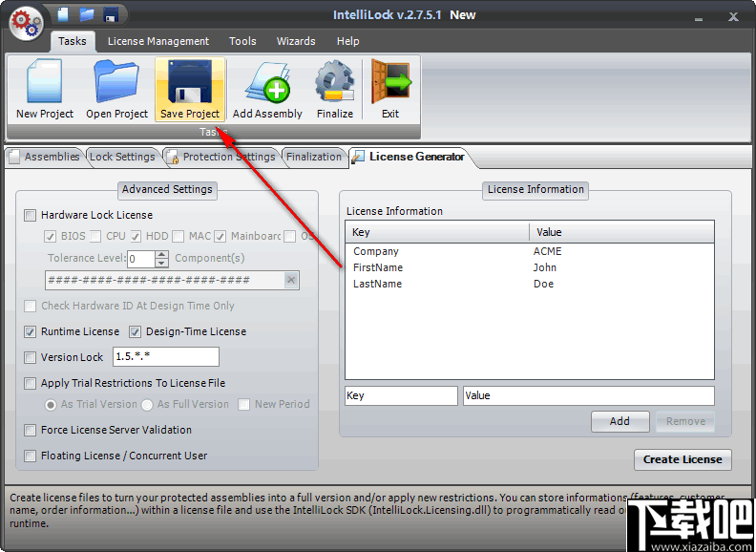Clear the hardware ID field with X
Screen dimensions: 756x552
(291, 280)
